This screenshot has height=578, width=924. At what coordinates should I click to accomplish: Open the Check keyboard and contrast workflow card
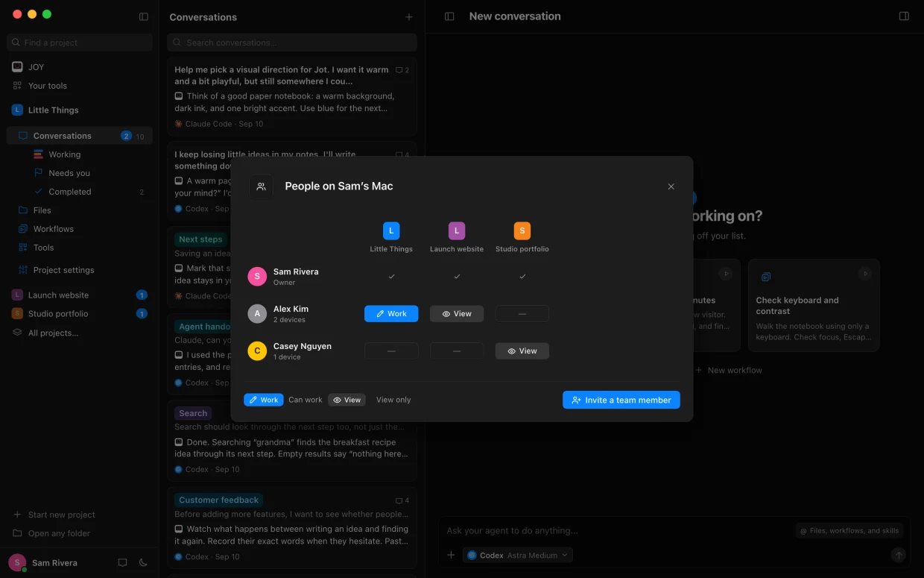point(814,305)
